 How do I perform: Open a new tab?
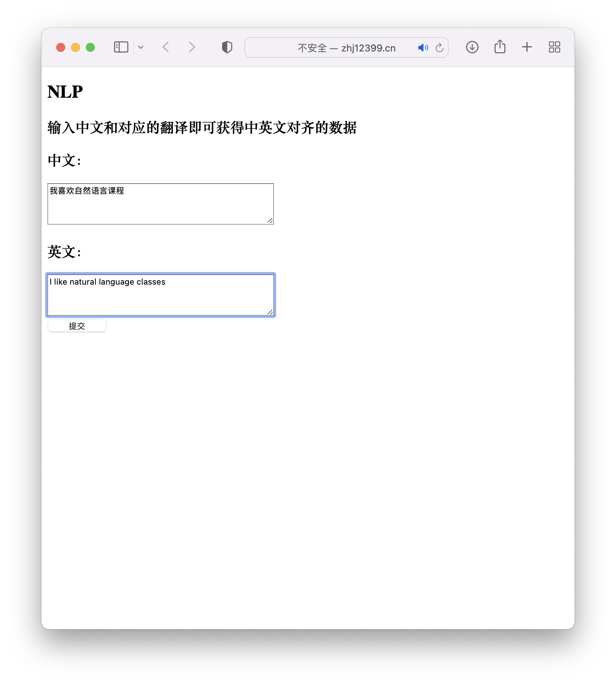(x=527, y=47)
